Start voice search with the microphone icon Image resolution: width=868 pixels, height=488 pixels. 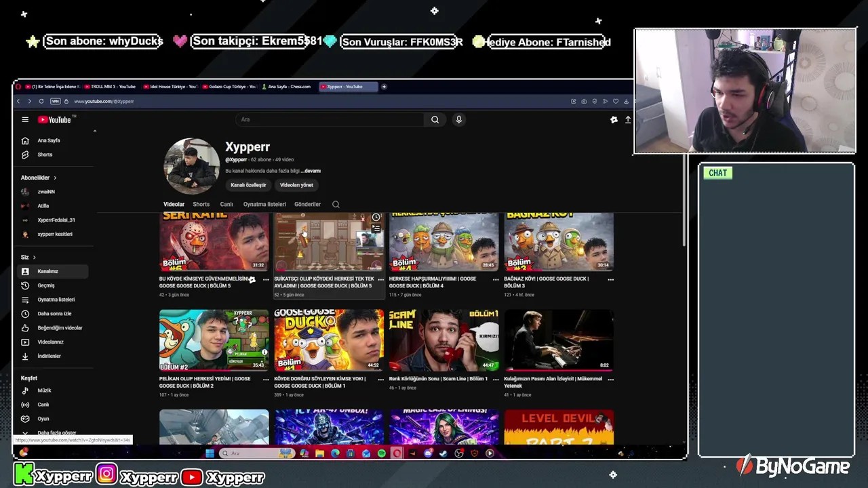point(459,120)
